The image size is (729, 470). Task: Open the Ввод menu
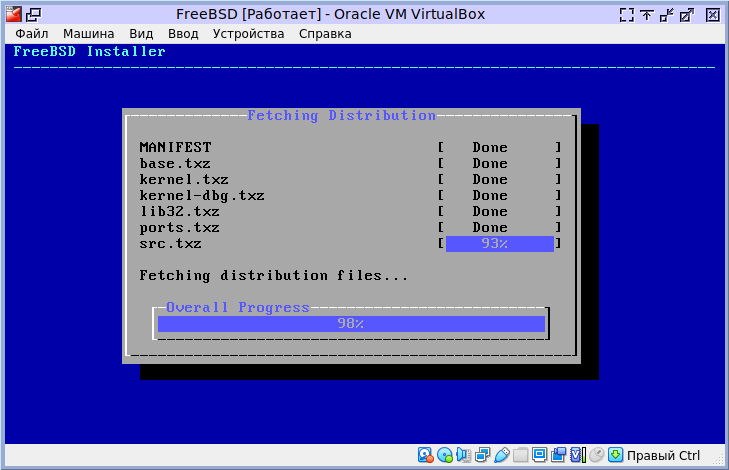[183, 34]
